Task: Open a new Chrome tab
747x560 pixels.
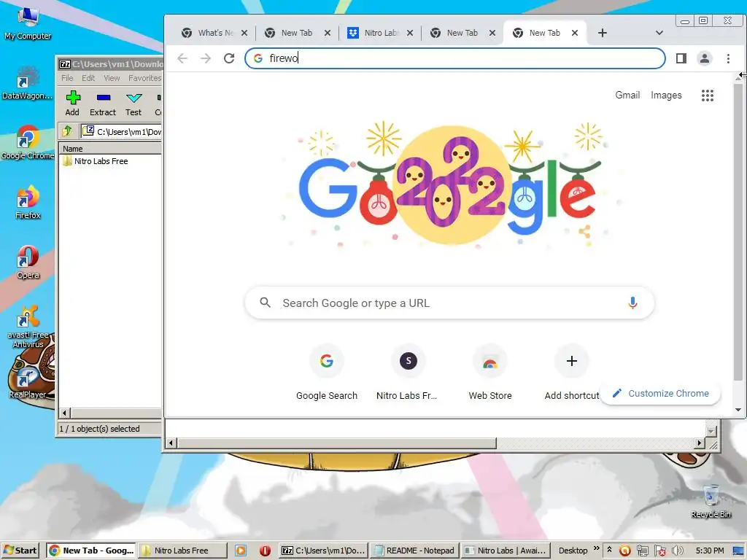Action: (602, 33)
